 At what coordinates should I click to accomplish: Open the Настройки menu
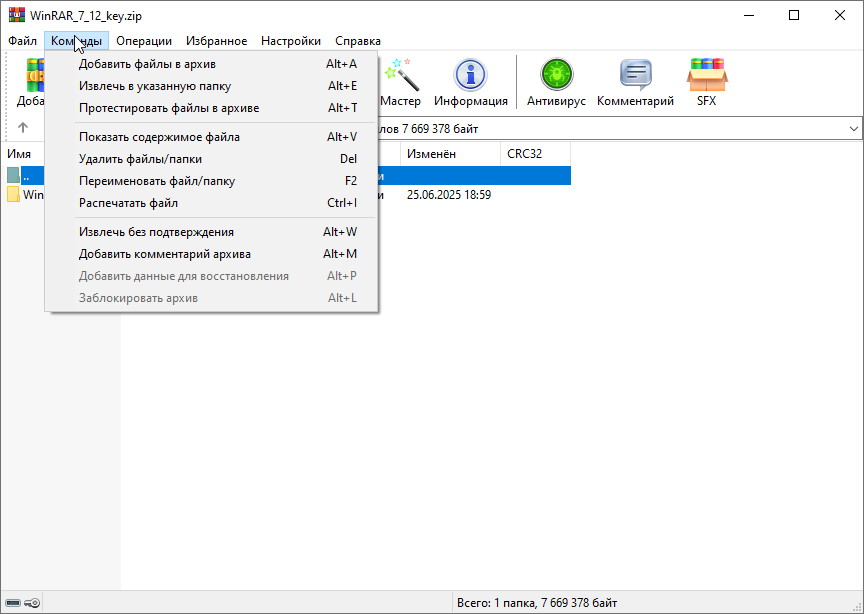[291, 41]
